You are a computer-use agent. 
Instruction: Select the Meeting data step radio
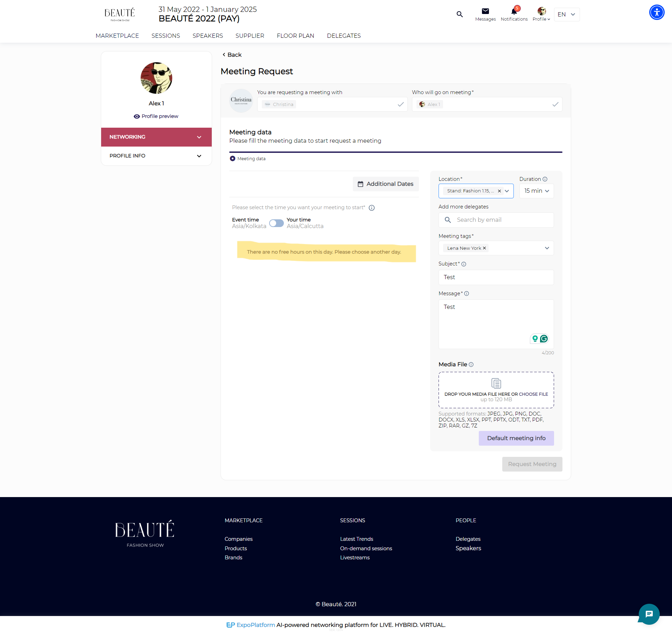click(x=232, y=158)
